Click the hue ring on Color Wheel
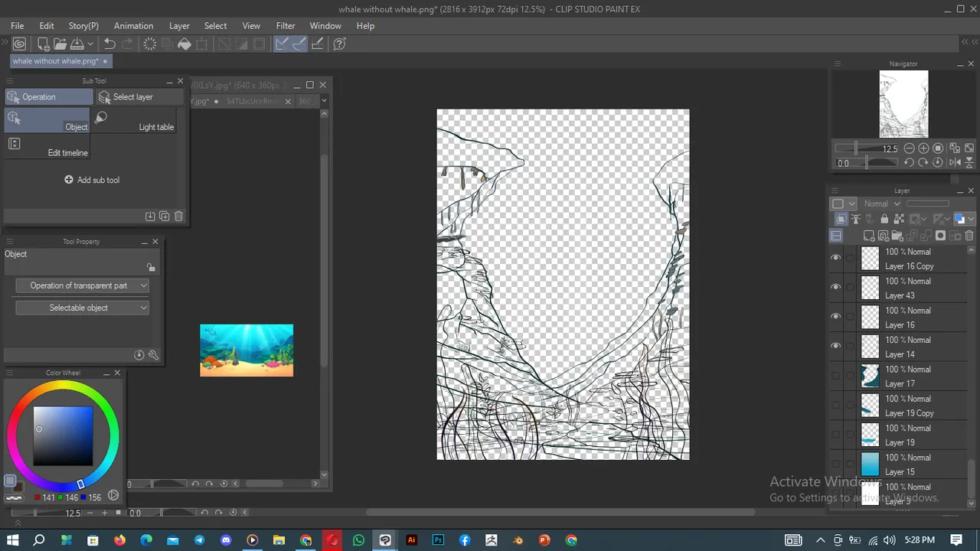980x551 pixels. click(63, 435)
